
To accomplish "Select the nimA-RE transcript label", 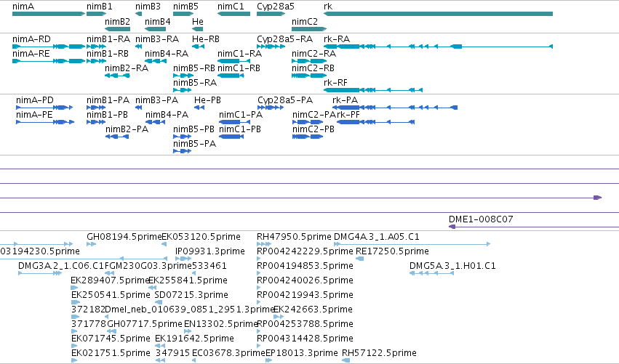I will click(x=31, y=54).
